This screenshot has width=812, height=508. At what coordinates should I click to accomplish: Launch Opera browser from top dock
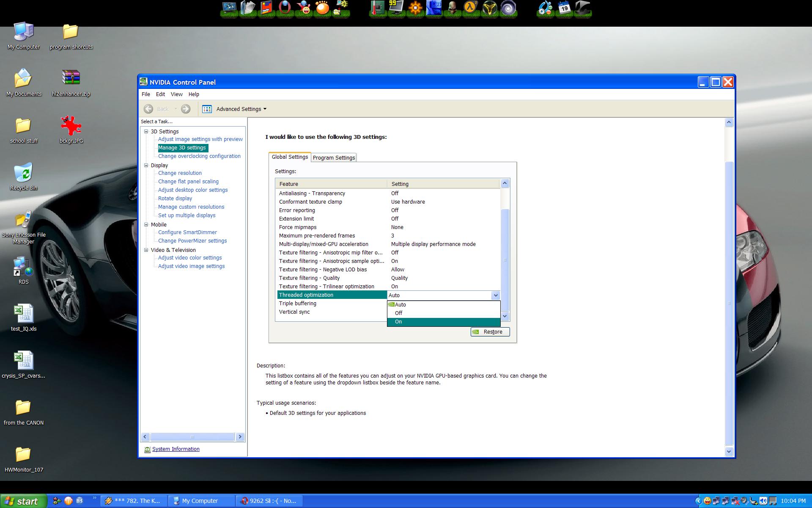click(x=285, y=8)
